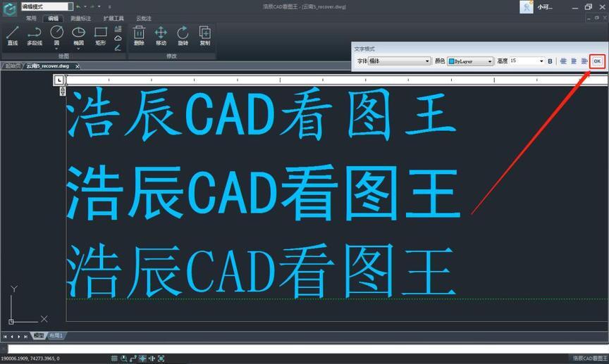Open quick access customize dropdown
609x364 pixels.
[109, 6]
